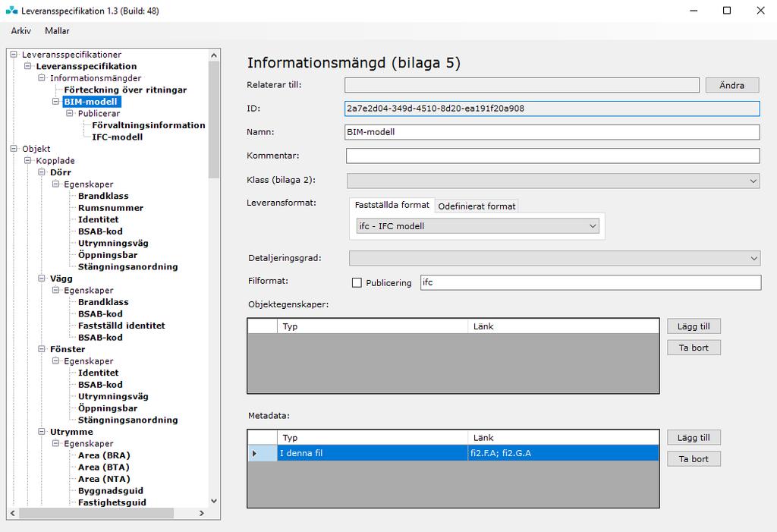Collapse the Objekt node
The width and height of the screenshot is (777, 532).
point(14,148)
